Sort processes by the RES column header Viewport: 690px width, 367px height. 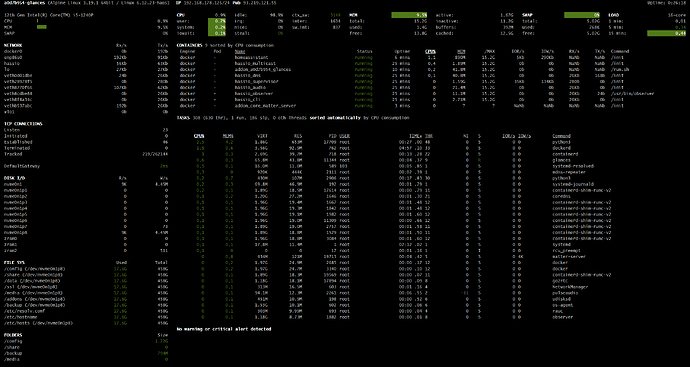point(298,136)
